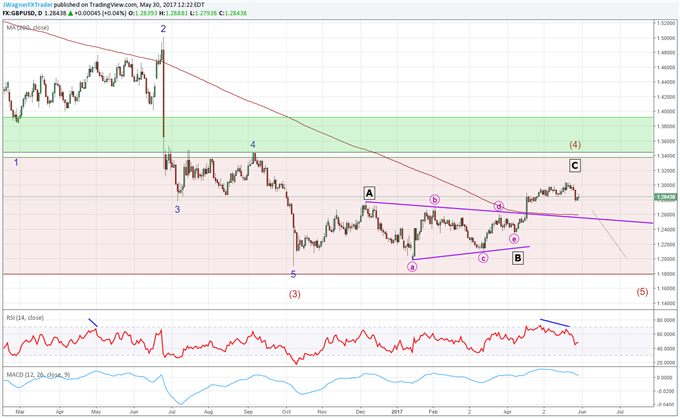The height and width of the screenshot is (418, 680).
Task: Select the blue wave 2 label above the spike
Action: tap(163, 29)
